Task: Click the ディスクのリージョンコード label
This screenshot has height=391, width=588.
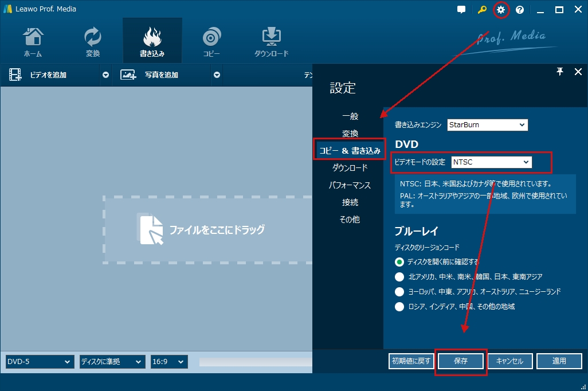Action: [x=427, y=247]
